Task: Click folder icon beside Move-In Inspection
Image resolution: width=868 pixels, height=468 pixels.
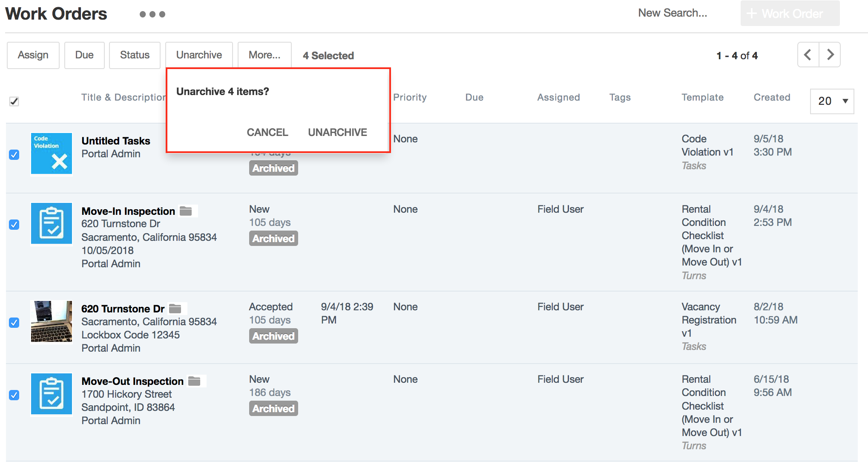Action: coord(186,211)
